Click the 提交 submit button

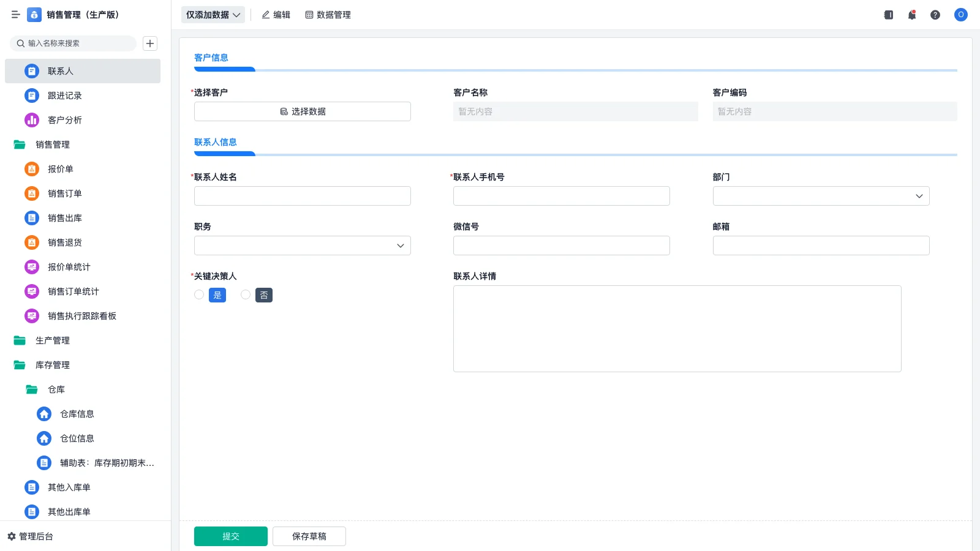230,536
